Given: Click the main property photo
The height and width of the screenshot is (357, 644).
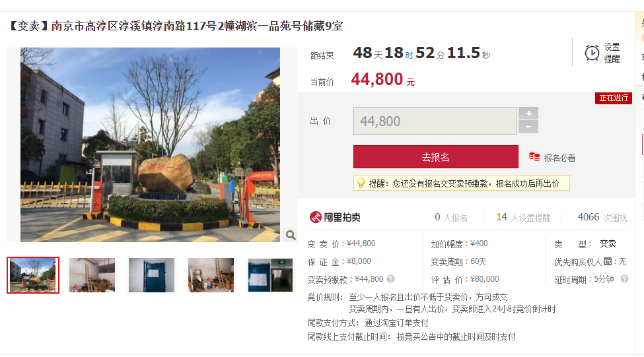Looking at the screenshot, I should (151, 145).
